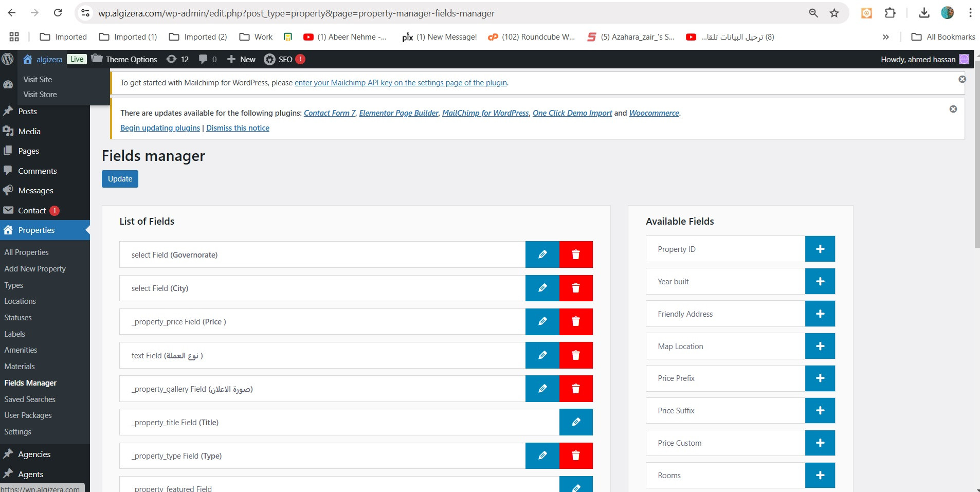Delete the City select field
Viewport: 980px width, 492px height.
(x=576, y=288)
